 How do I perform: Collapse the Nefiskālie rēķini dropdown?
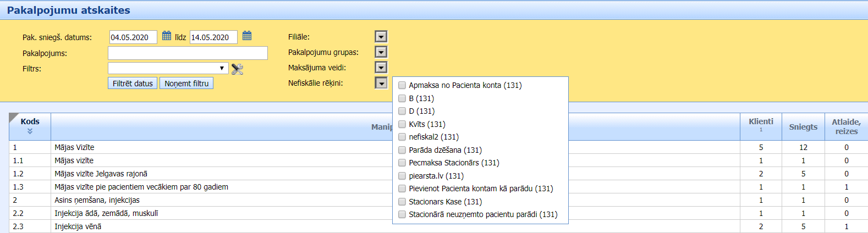[381, 83]
